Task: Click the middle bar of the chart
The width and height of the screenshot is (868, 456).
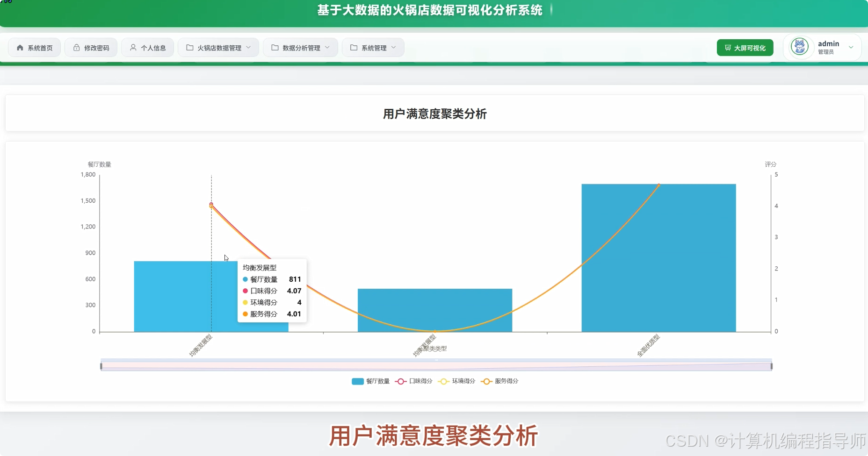Action: pos(435,310)
